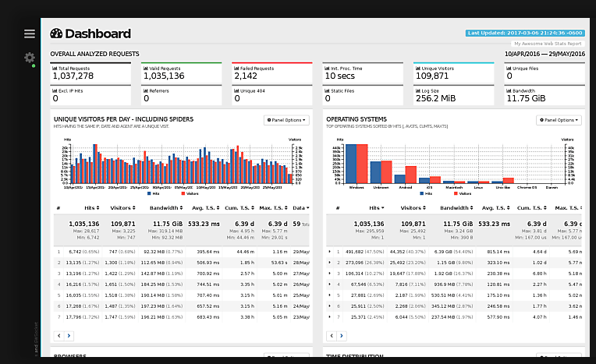The height and width of the screenshot is (364, 596).
Task: Go to next page in Unique Visitors table
Action: click(69, 335)
